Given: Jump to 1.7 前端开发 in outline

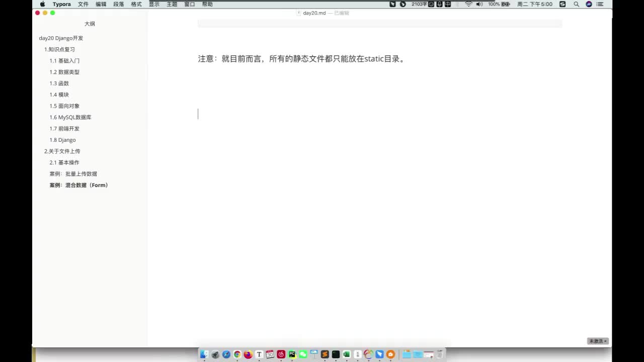Looking at the screenshot, I should pyautogui.click(x=64, y=129).
